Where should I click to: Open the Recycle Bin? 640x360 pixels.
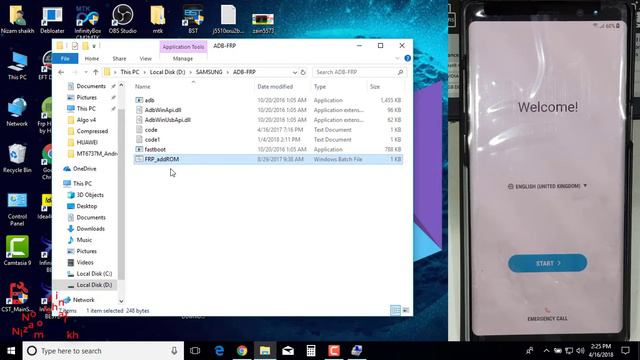17,158
